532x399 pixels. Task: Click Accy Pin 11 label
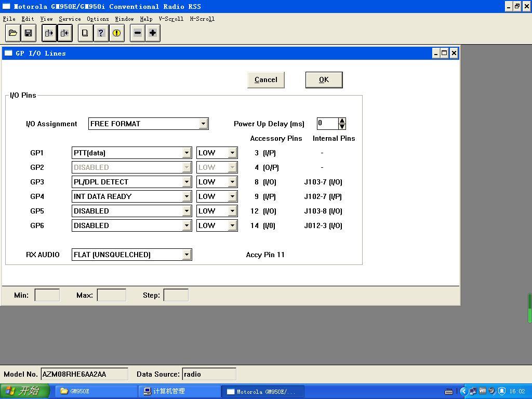click(265, 255)
